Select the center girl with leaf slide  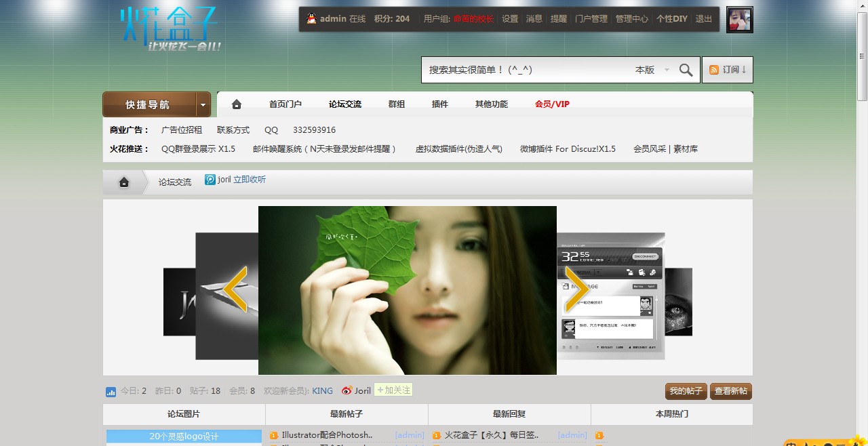[x=408, y=290]
